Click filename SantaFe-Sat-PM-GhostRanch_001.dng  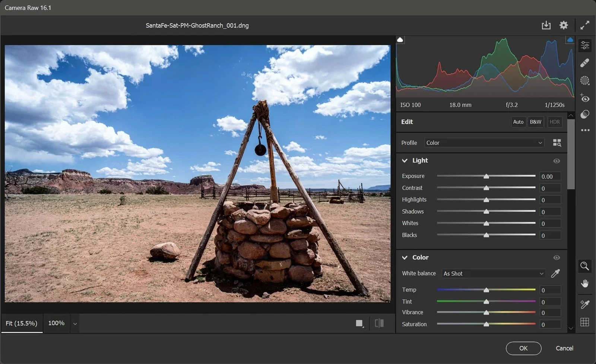pyautogui.click(x=197, y=25)
